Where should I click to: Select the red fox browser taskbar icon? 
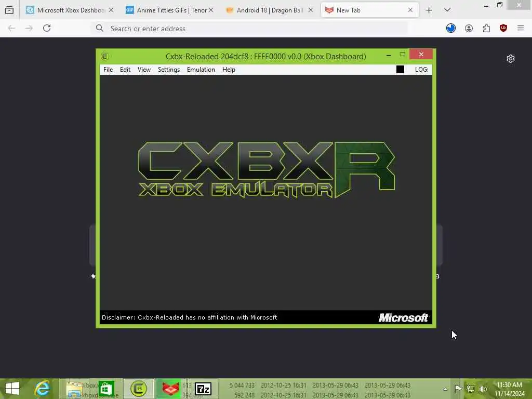tap(170, 389)
